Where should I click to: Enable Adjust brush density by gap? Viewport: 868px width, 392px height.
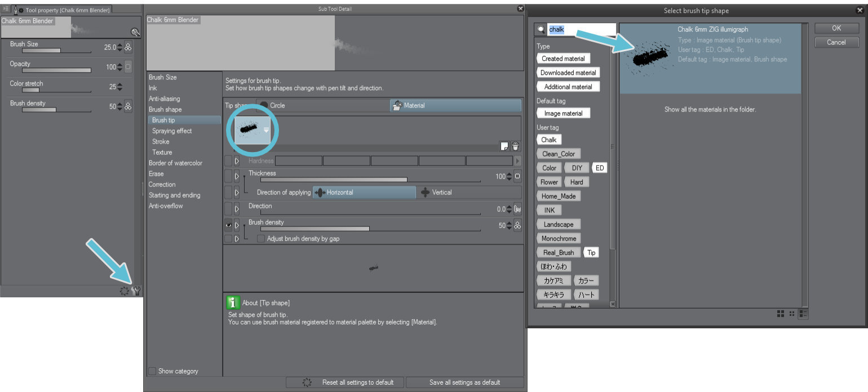point(260,238)
